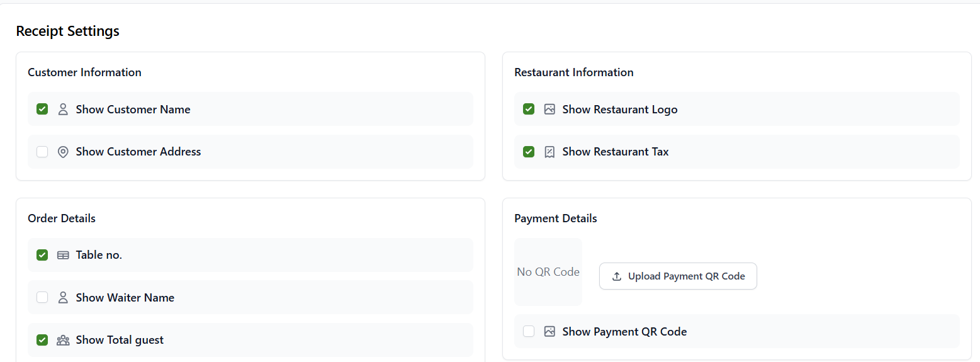
Task: Click the Show Waiter Name label text
Action: pos(125,298)
